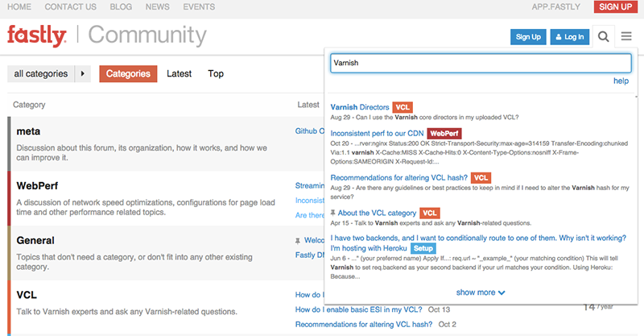This screenshot has height=336, width=644.
Task: Go to BLOG in top navigation
Action: coord(121,7)
